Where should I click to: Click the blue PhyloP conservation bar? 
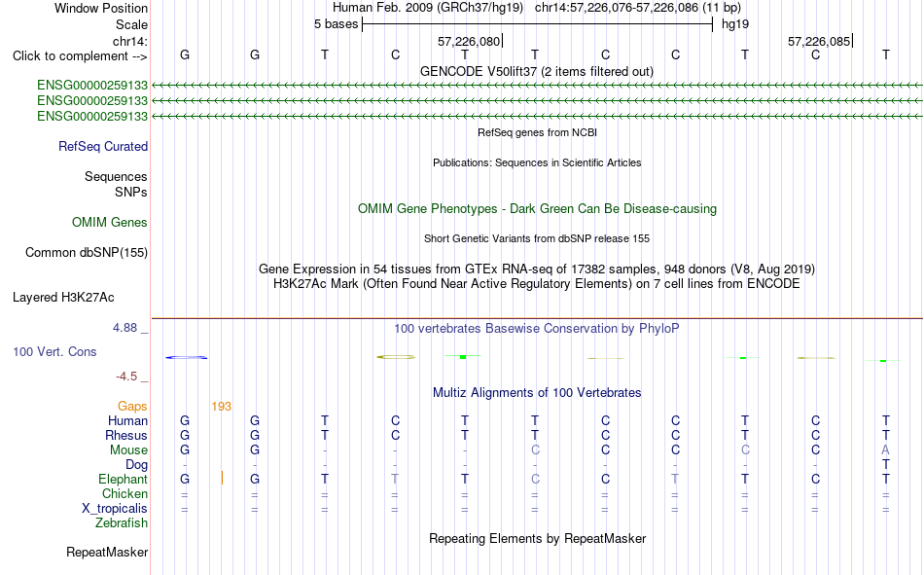pos(186,357)
